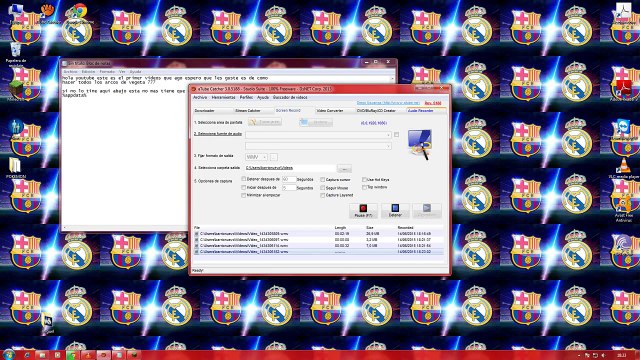Click the monitor with magnifier image
640x360 pixels.
tap(419, 144)
